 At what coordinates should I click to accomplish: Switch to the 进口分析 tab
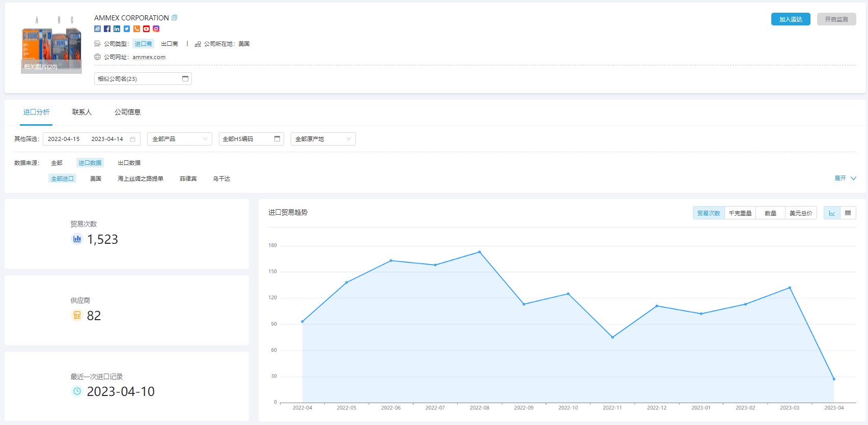pyautogui.click(x=36, y=112)
